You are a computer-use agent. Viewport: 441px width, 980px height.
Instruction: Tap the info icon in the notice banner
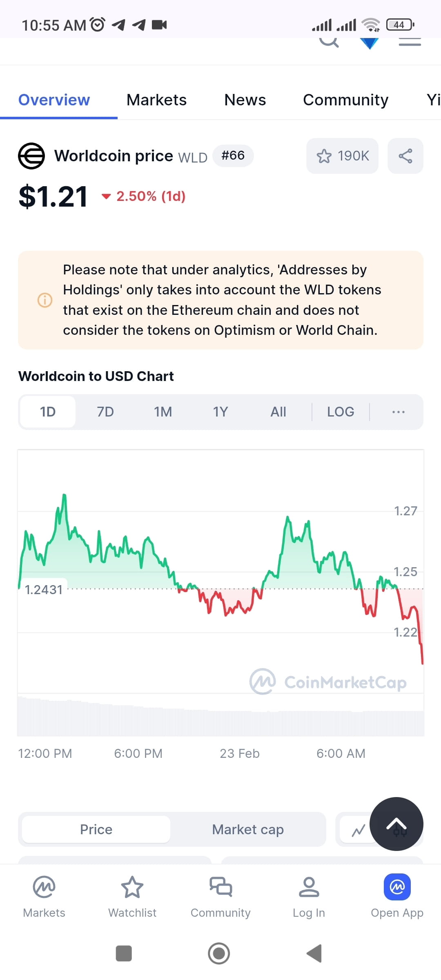[x=45, y=300]
